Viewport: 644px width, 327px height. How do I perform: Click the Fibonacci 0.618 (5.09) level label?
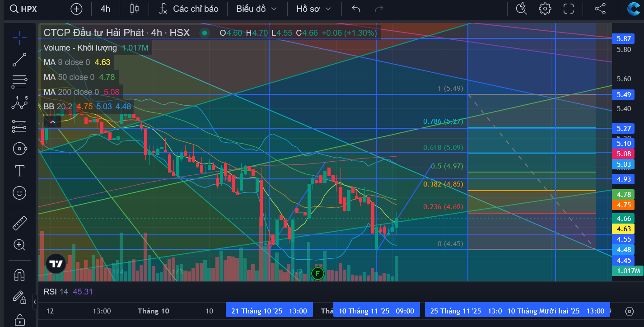click(x=443, y=147)
